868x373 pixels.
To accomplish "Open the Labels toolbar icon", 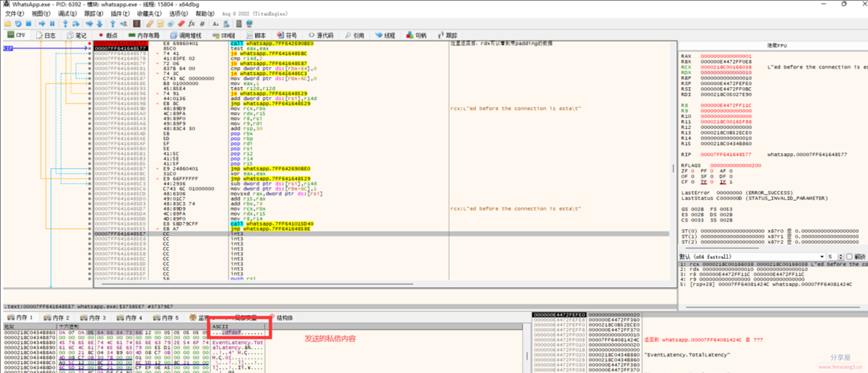I will (171, 24).
